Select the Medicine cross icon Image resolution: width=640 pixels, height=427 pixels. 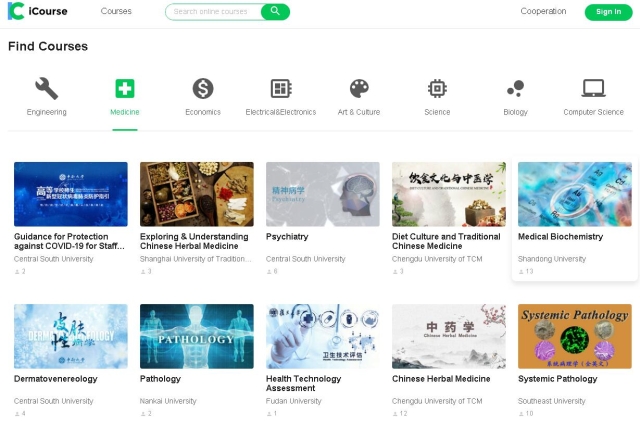coord(125,88)
